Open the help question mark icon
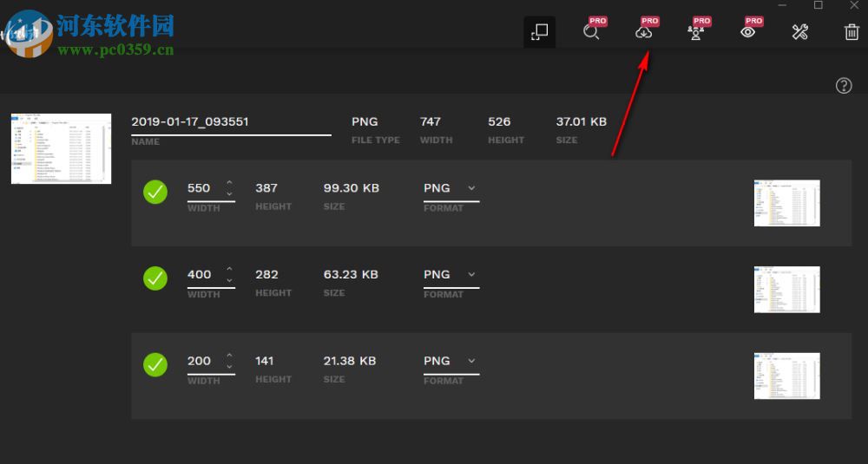 coord(844,86)
